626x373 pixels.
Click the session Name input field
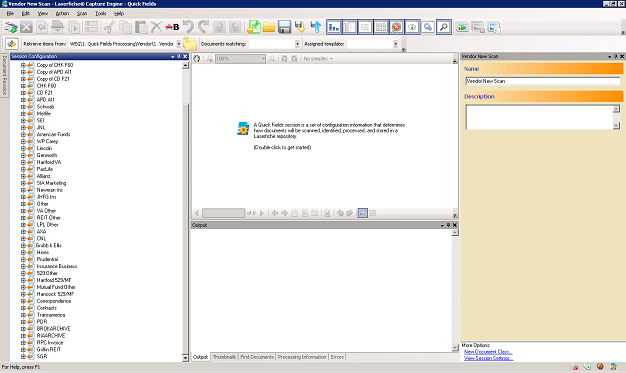[543, 81]
